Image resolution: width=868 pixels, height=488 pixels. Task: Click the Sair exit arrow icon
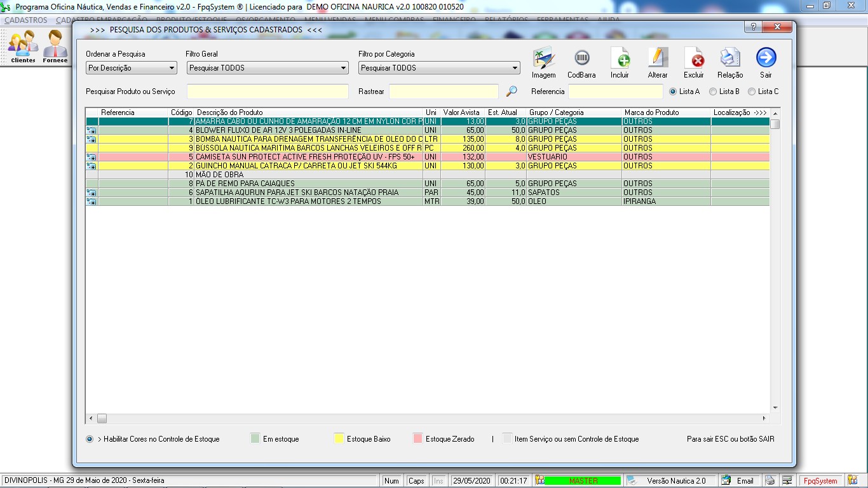coord(766,58)
